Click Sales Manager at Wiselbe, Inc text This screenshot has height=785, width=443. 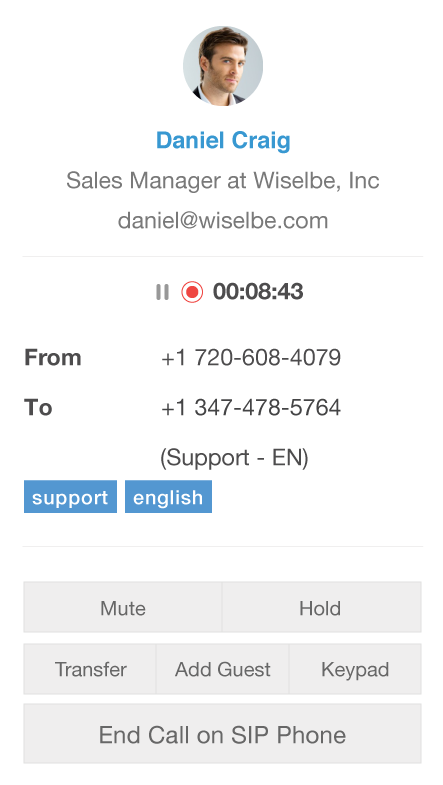coord(223,180)
